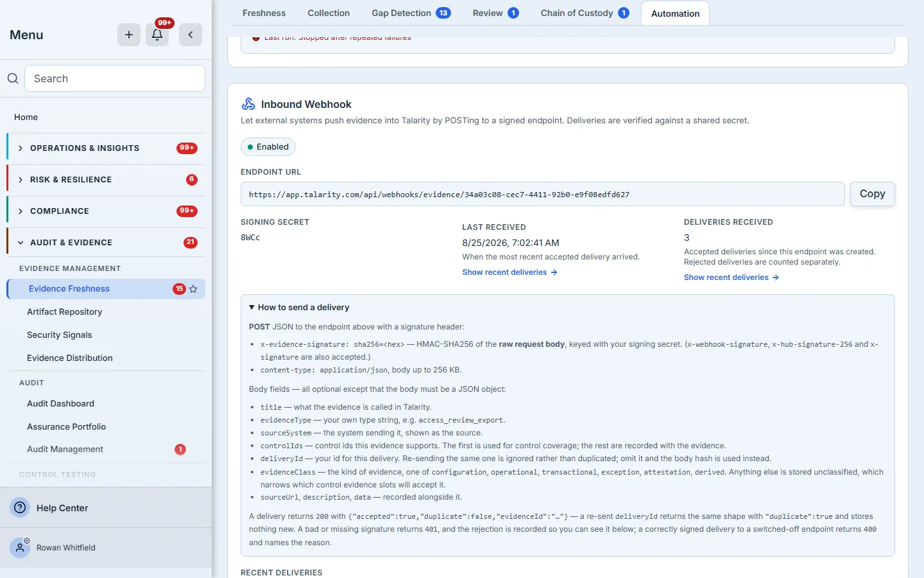Expand Operations & Insights section

(x=106, y=148)
